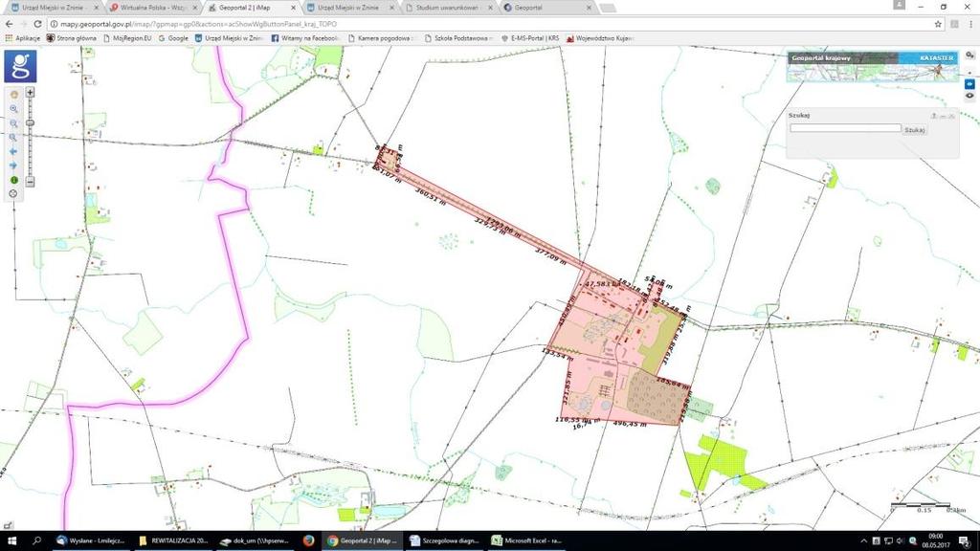The image size is (980, 551).
Task: Open the Szczegolowa diagn... Word document
Action: tap(445, 540)
